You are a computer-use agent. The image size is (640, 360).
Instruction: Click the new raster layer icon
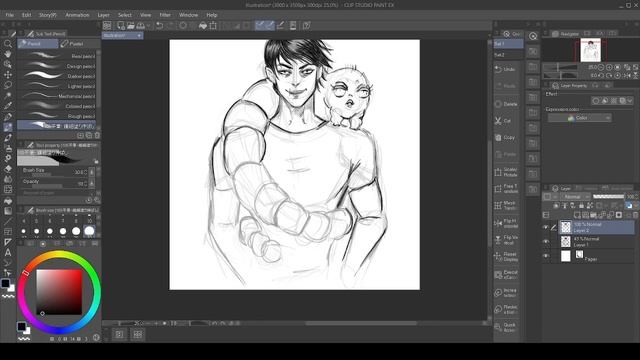point(577,215)
